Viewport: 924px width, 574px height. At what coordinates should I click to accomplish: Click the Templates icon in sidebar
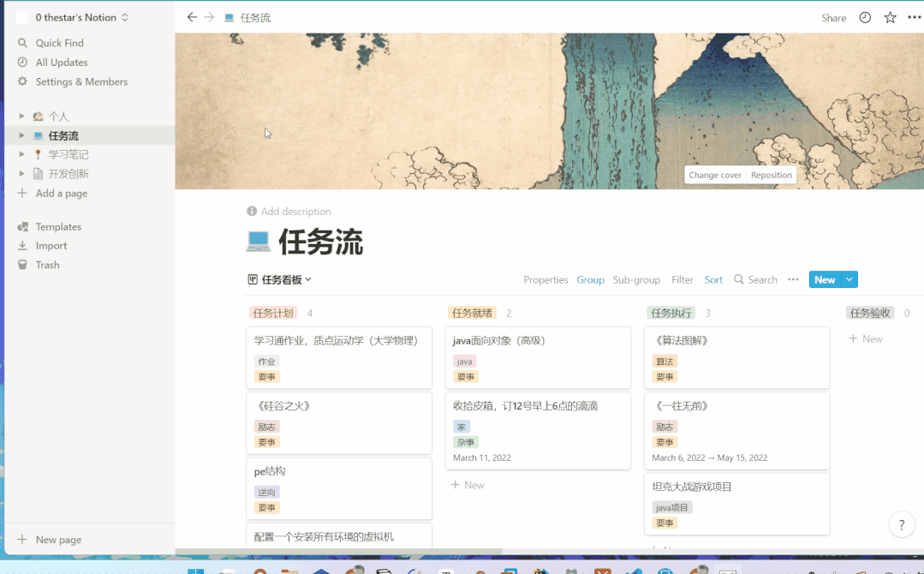coord(23,226)
